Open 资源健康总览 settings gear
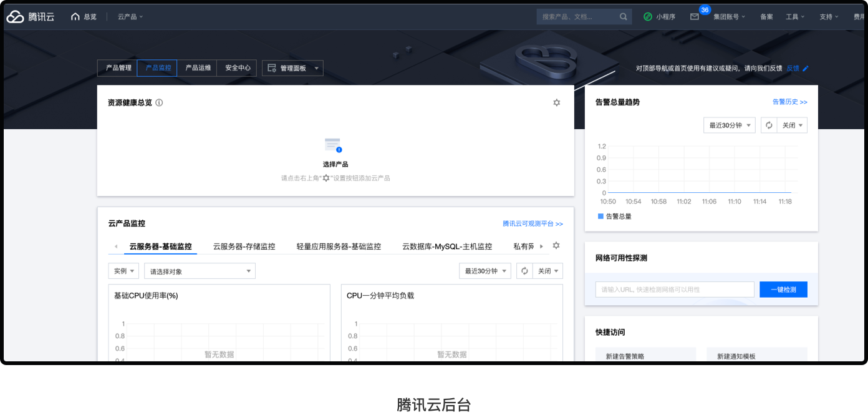 (557, 102)
